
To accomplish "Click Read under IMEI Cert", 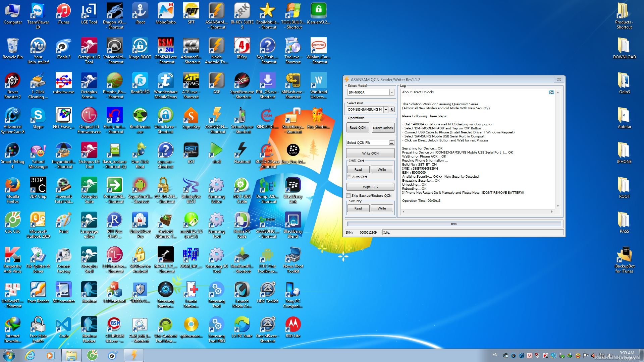I will click(358, 170).
